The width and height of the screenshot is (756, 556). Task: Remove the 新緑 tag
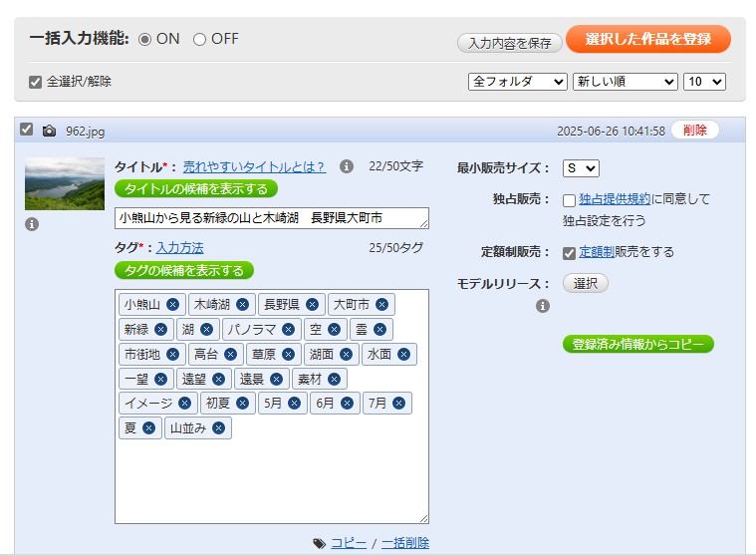click(x=160, y=330)
